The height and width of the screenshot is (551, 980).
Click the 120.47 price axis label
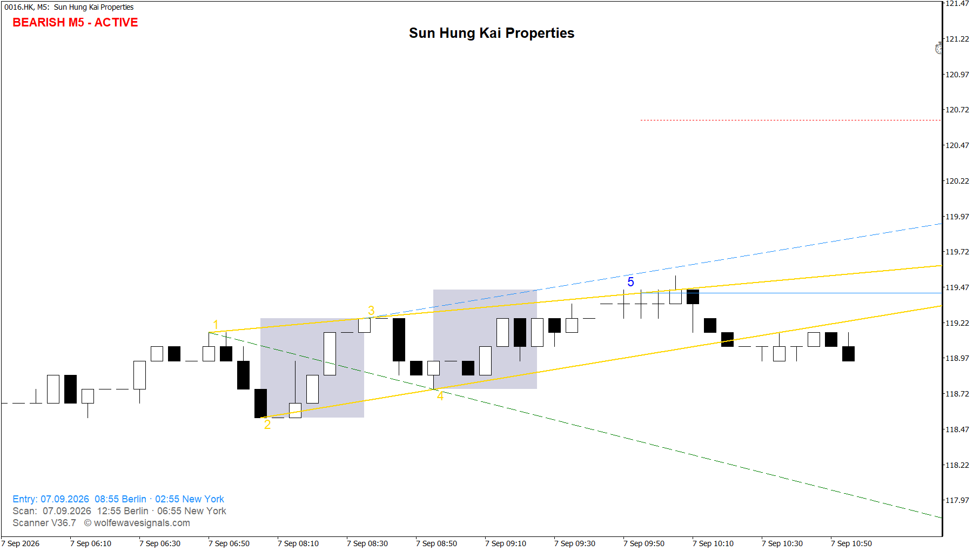957,145
